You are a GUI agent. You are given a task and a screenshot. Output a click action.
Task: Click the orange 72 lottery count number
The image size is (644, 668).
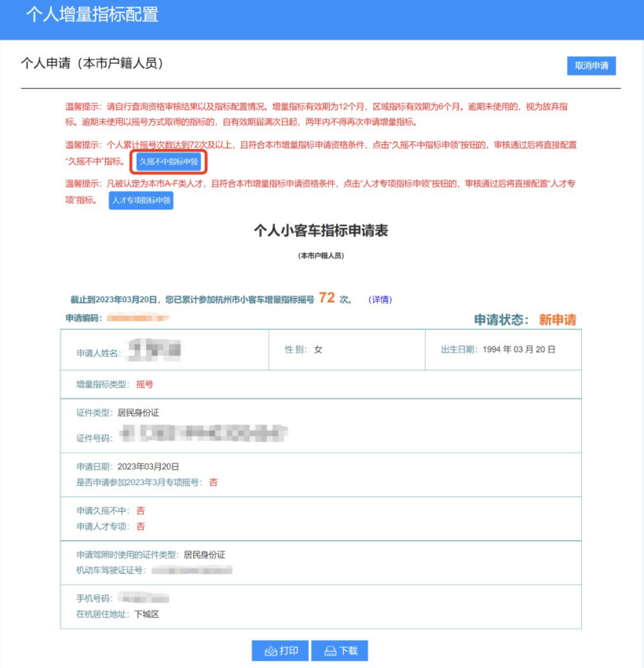pos(327,298)
